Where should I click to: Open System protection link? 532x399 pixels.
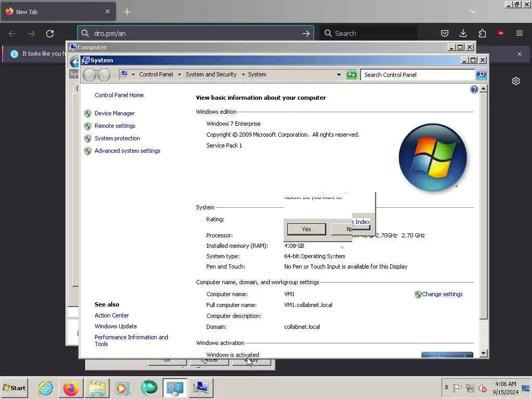[117, 138]
